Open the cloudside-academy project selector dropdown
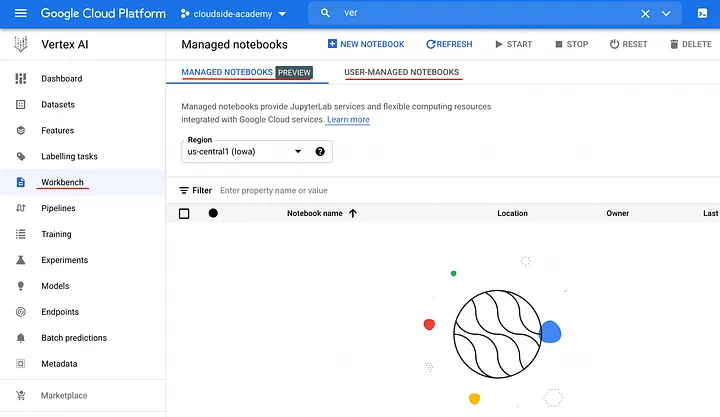The image size is (720, 417). tap(233, 14)
